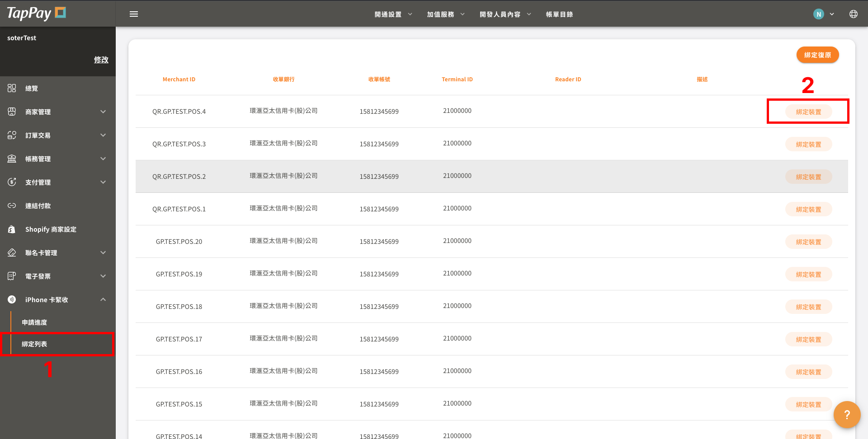Click the 帳務管理 bank icon
868x439 pixels.
pyautogui.click(x=12, y=159)
